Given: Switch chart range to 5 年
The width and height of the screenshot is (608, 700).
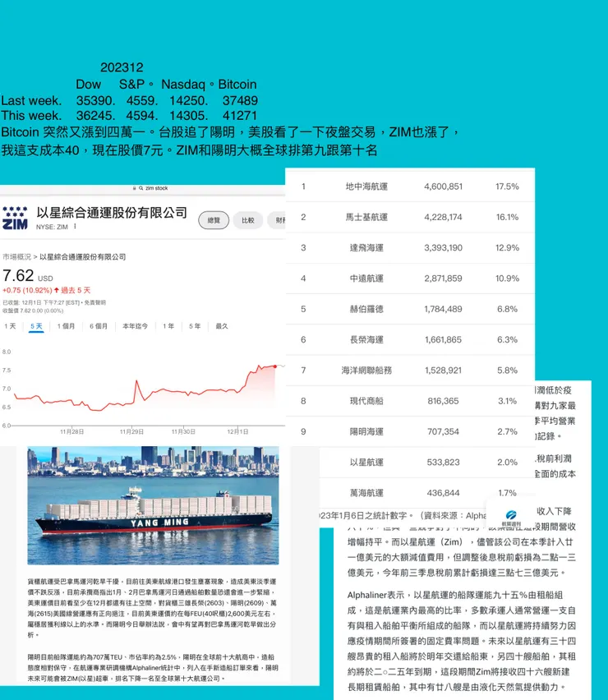Looking at the screenshot, I should coord(195,326).
